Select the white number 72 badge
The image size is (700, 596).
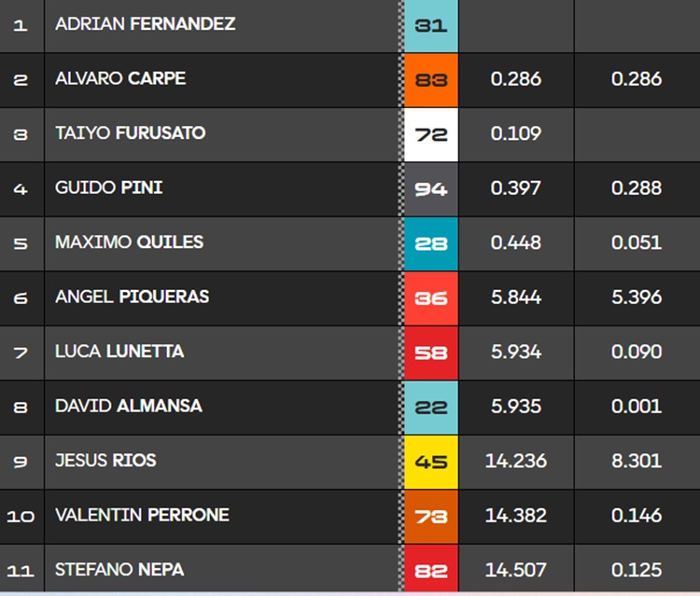tap(431, 134)
